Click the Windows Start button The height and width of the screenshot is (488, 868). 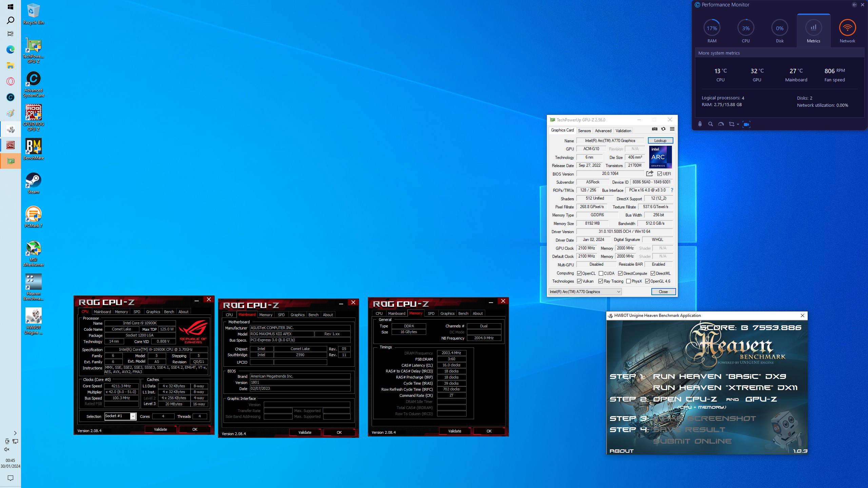click(x=11, y=7)
